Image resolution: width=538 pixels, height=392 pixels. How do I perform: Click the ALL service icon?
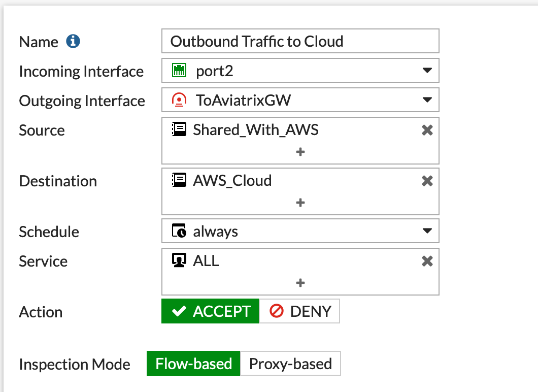[179, 261]
